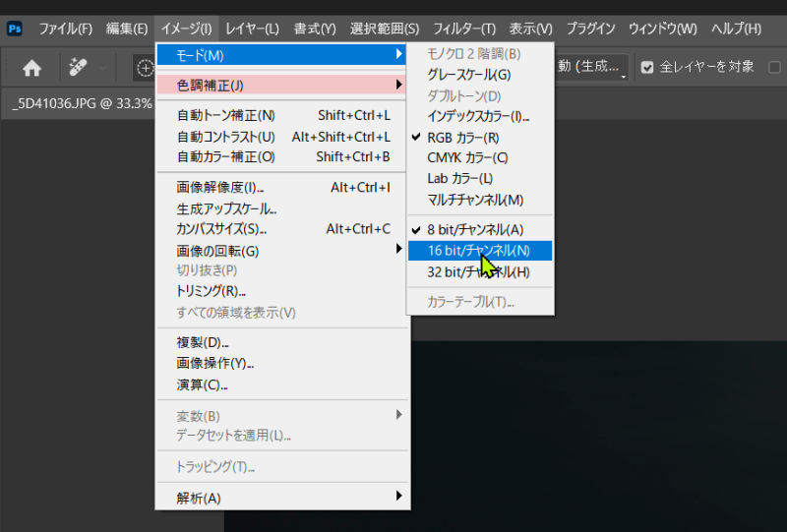Enable the 全レイヤーを対象 checkbox

pos(647,68)
